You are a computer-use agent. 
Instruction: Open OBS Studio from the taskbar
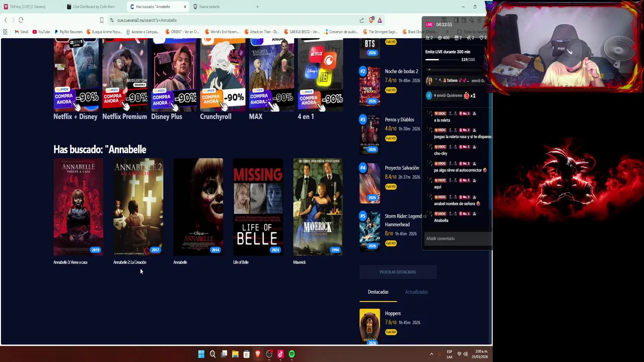pos(269,354)
